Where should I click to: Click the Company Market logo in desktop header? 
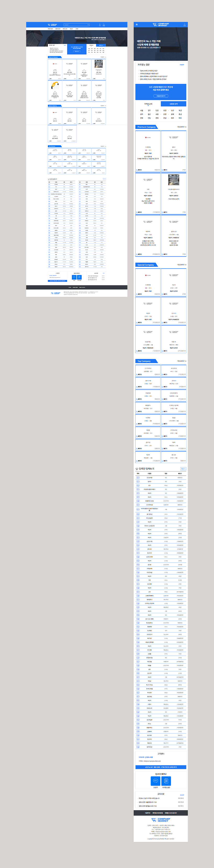tap(52, 25)
